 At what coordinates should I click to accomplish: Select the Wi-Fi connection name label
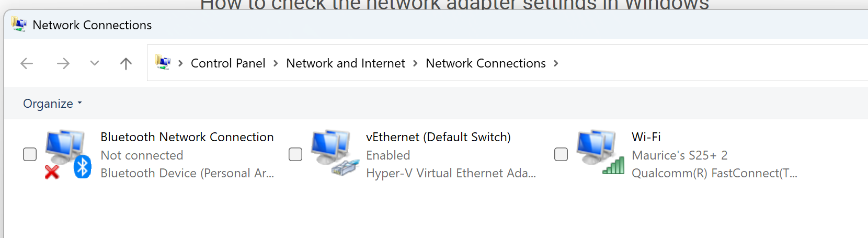646,137
